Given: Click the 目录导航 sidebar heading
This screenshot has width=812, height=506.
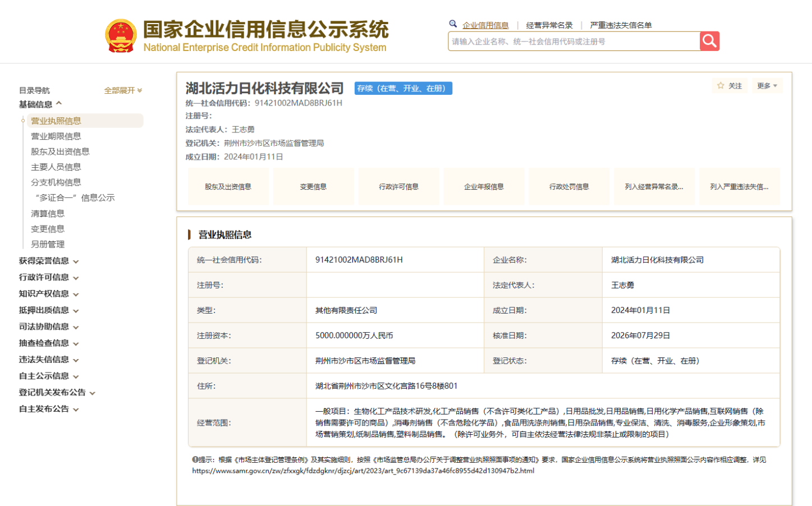Looking at the screenshot, I should 34,90.
